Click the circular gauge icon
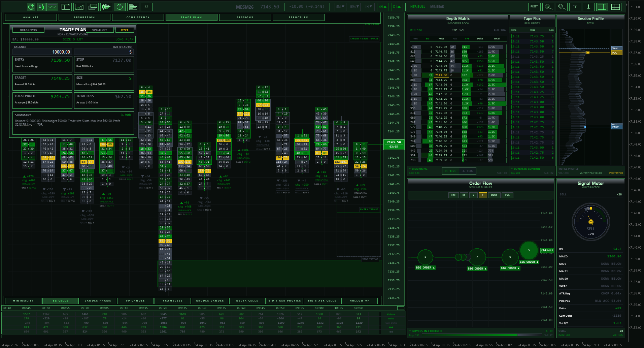The width and height of the screenshot is (644, 348). point(120,7)
